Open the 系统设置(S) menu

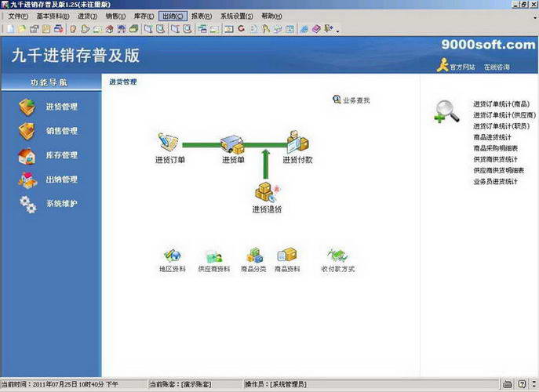(236, 16)
